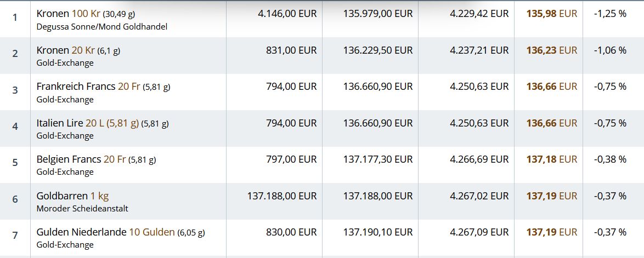Open Goldbarren 1 kg listing

[73, 196]
